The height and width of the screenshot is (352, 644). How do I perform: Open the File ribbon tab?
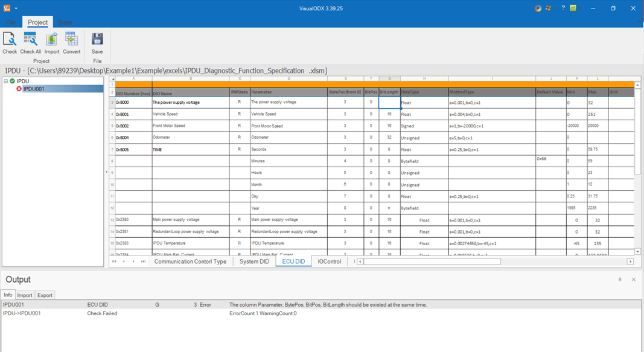[11, 22]
